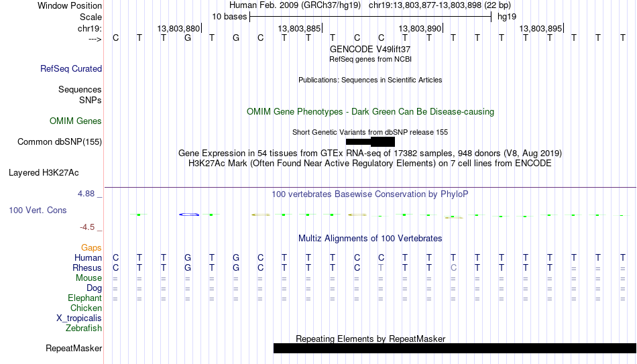Click the Multiz Alignments of 100 Vertebrates title
The height and width of the screenshot is (364, 637).
tap(370, 239)
